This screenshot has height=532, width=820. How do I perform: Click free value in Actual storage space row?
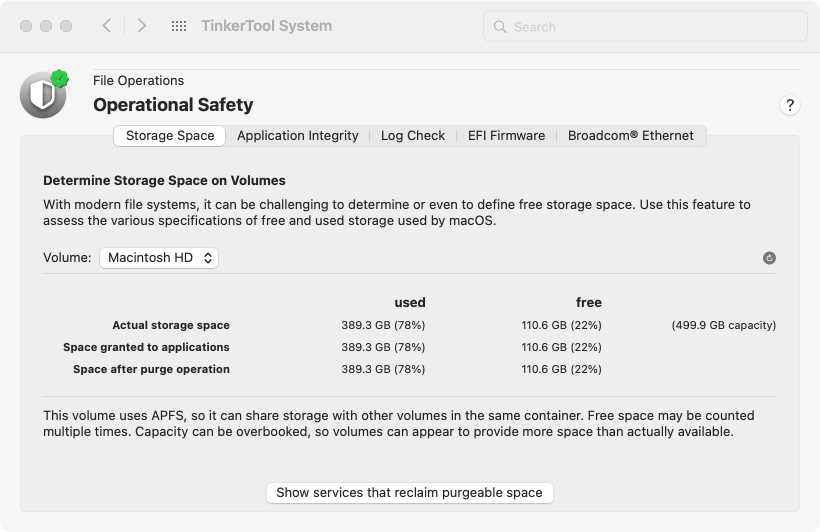562,325
